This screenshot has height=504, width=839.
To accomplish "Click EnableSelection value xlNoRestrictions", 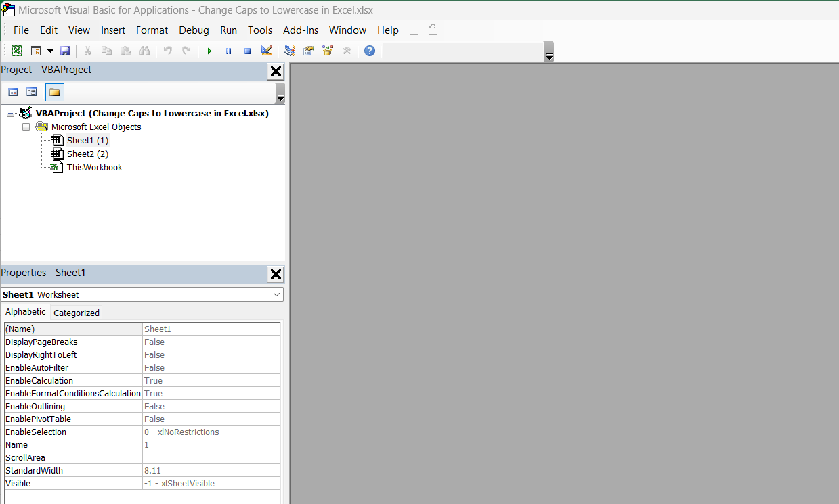I will click(x=211, y=432).
